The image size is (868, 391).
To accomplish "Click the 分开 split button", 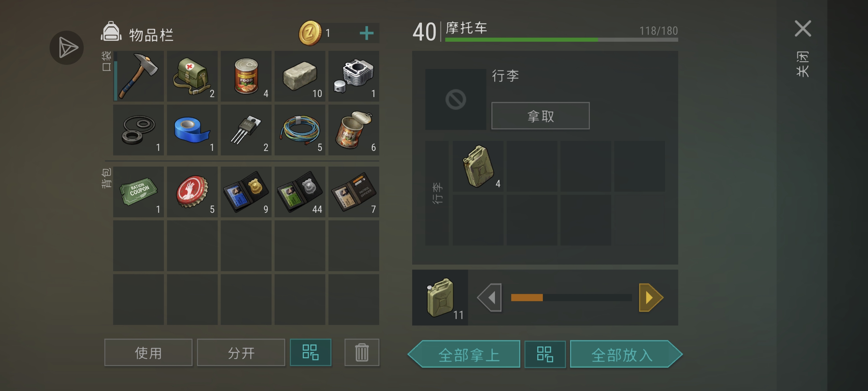I will point(241,353).
